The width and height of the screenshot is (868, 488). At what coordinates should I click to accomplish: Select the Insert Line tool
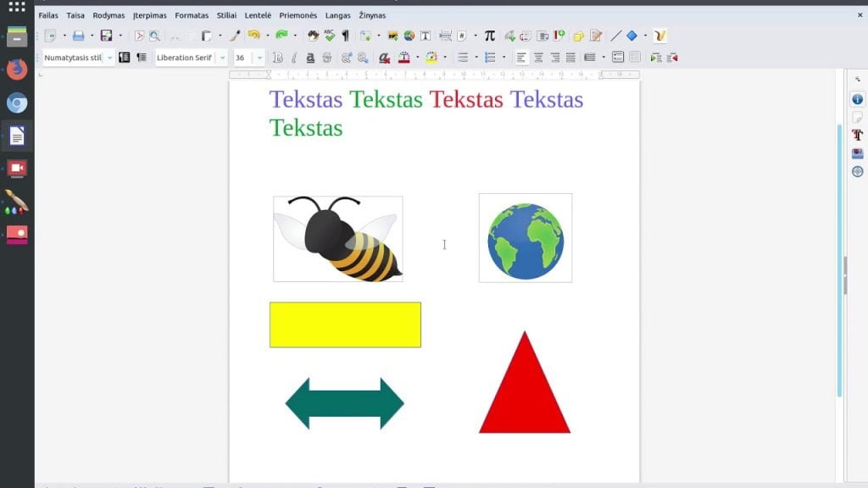(615, 36)
